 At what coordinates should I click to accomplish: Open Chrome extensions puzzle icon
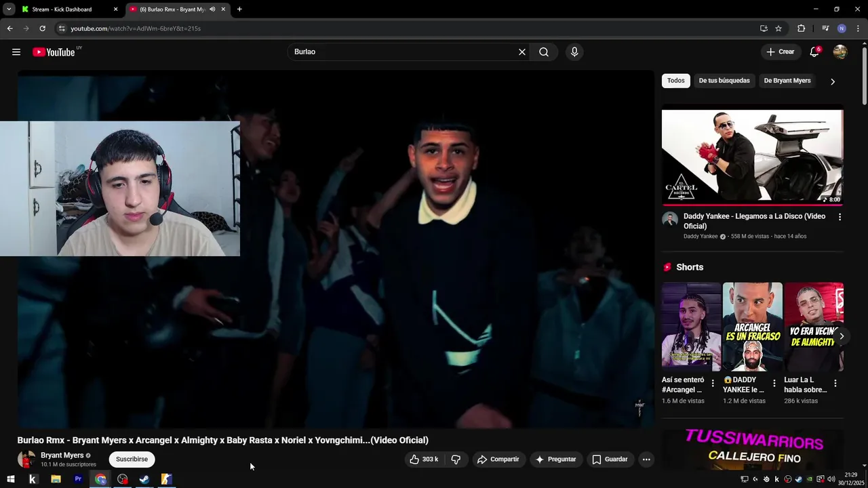tap(801, 28)
